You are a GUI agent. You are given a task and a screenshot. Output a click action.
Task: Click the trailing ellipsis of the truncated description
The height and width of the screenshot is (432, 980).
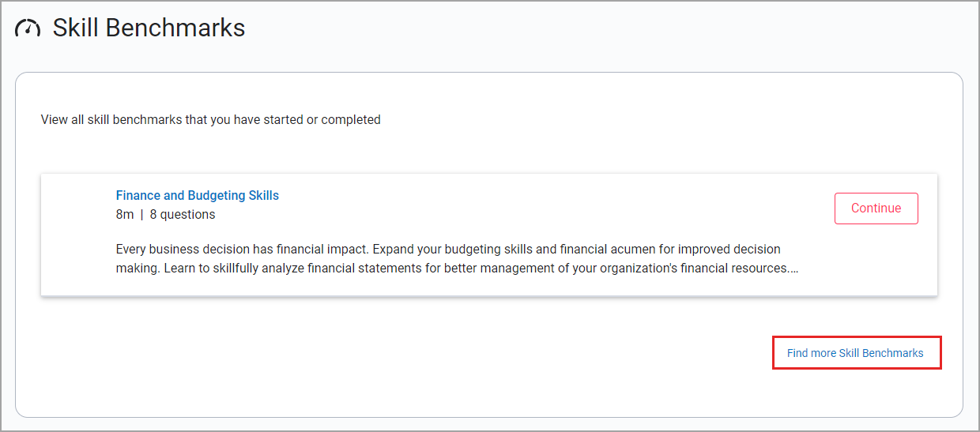pos(793,269)
